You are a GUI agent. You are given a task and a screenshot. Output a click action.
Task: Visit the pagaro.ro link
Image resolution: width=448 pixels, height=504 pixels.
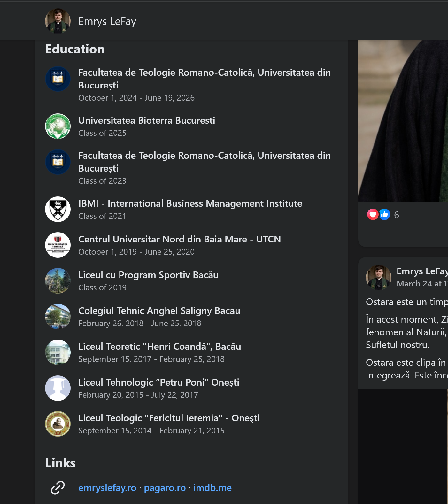[165, 488]
